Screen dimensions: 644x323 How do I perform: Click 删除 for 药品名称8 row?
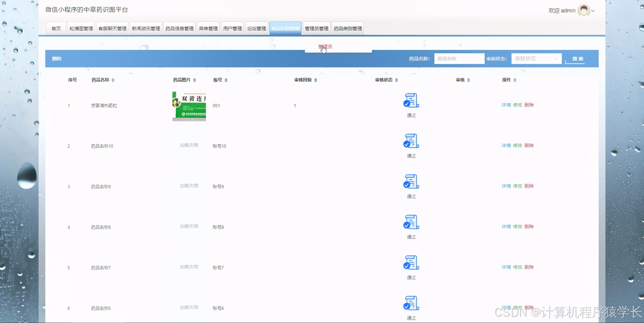(x=529, y=227)
